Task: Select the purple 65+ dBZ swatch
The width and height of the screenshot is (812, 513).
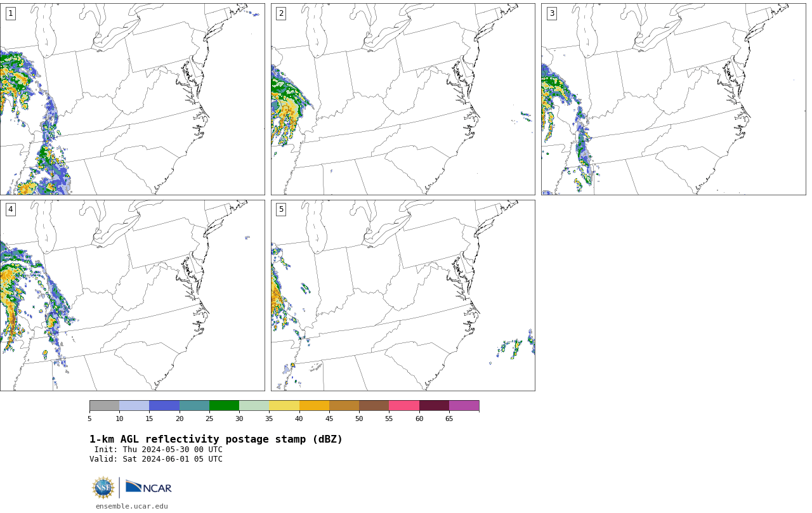Action: click(464, 406)
